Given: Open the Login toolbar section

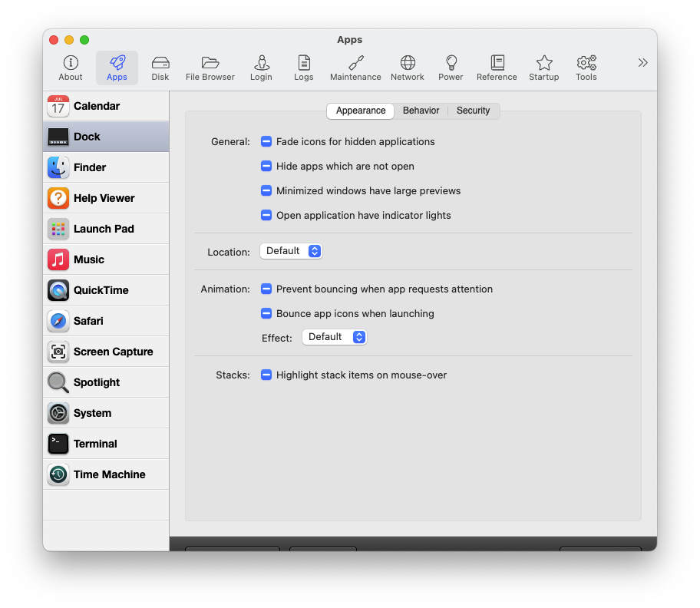Looking at the screenshot, I should pos(261,68).
